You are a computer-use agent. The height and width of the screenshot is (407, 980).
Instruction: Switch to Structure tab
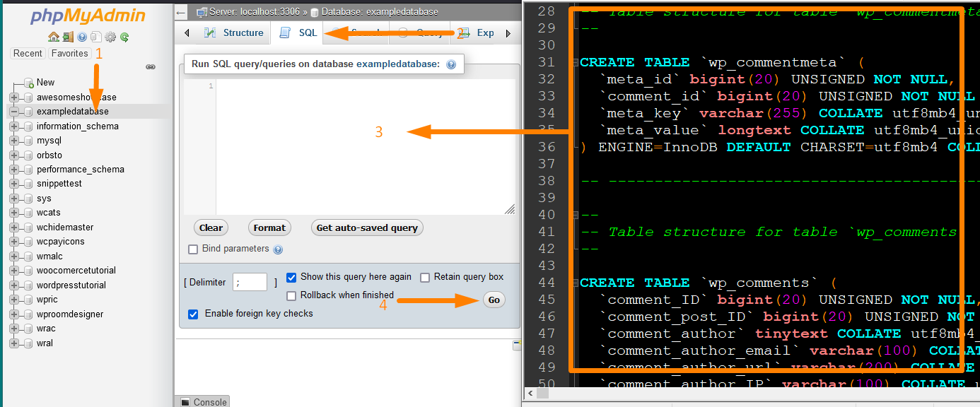pos(234,33)
